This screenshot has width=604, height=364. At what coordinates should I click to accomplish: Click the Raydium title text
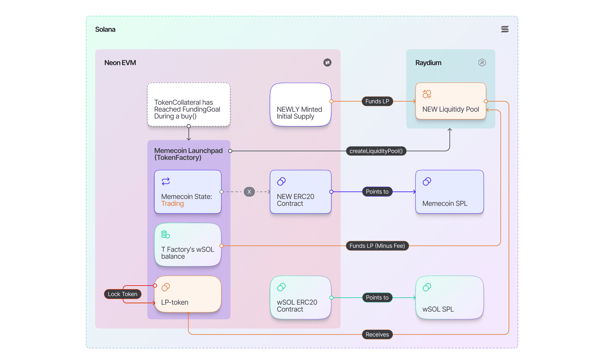pos(428,63)
